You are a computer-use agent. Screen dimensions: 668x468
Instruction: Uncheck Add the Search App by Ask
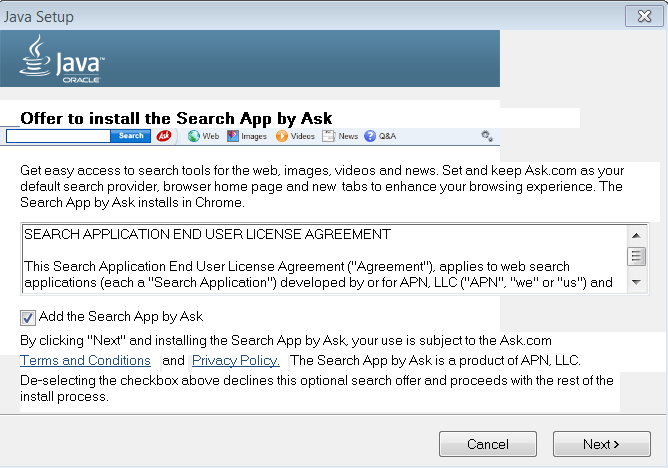coord(28,318)
